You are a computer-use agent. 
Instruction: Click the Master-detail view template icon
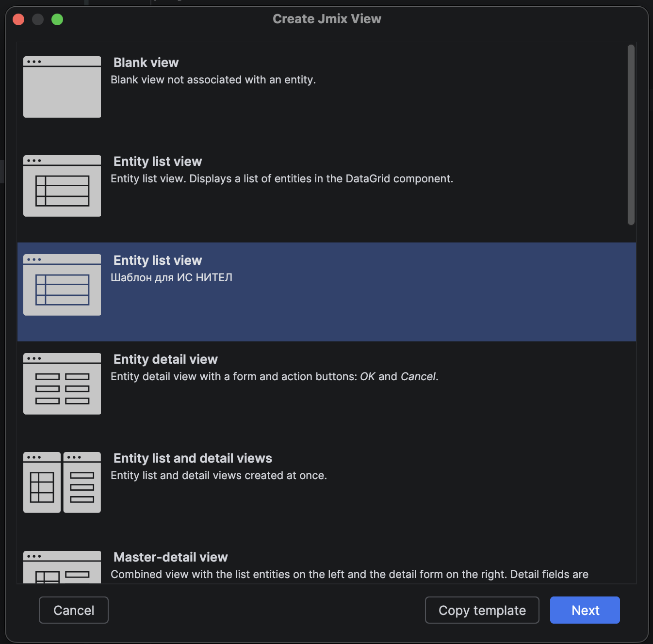point(62,567)
